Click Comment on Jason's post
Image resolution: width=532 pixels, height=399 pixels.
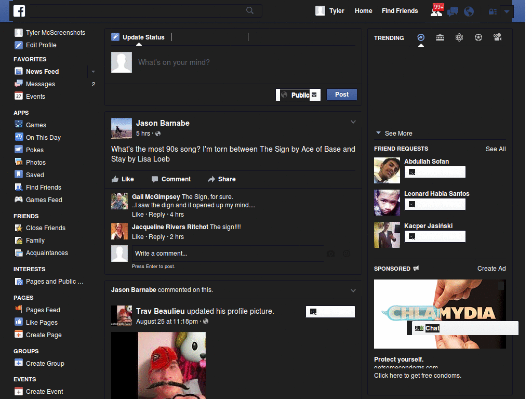(x=171, y=179)
